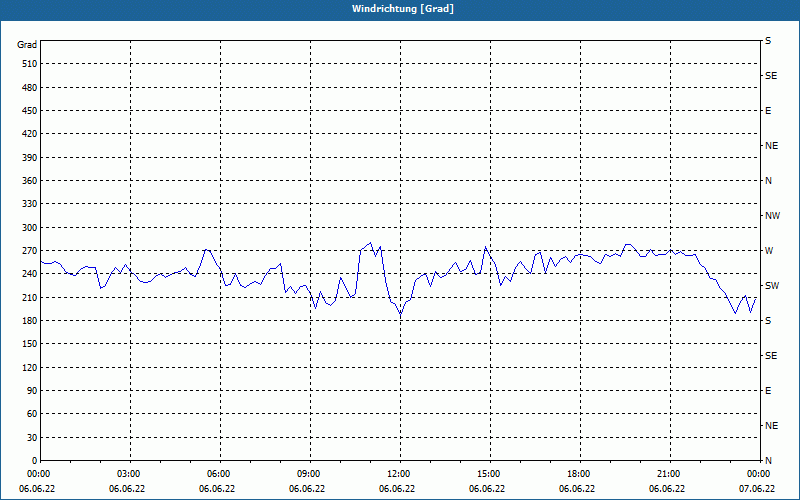Click the 06:00 time axis label
Image resolution: width=800 pixels, height=500 pixels.
coord(218,473)
